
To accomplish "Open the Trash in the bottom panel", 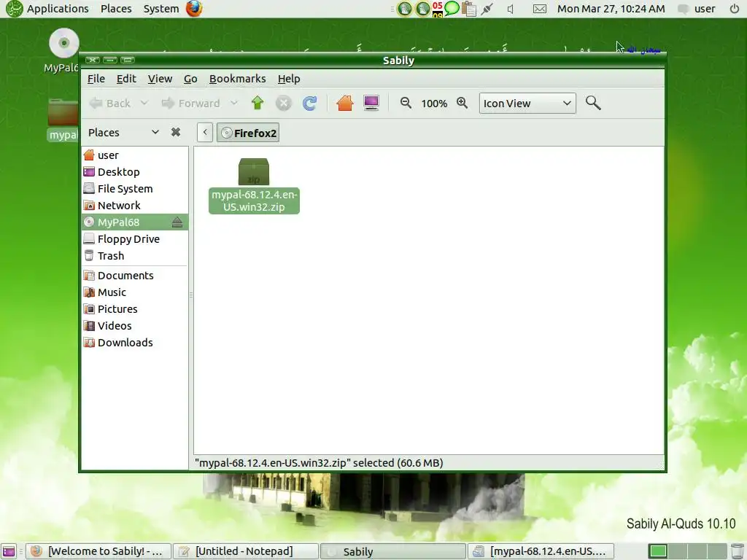I will pos(736,551).
